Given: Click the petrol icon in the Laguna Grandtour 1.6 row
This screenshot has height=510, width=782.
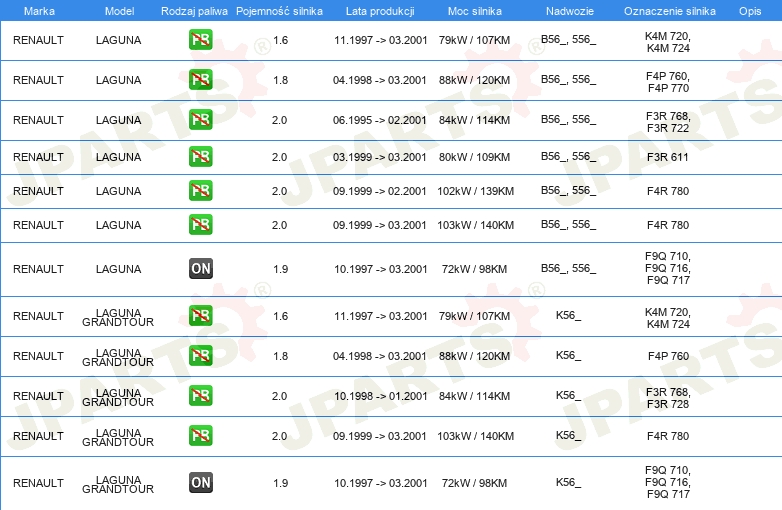Looking at the screenshot, I should tap(200, 315).
